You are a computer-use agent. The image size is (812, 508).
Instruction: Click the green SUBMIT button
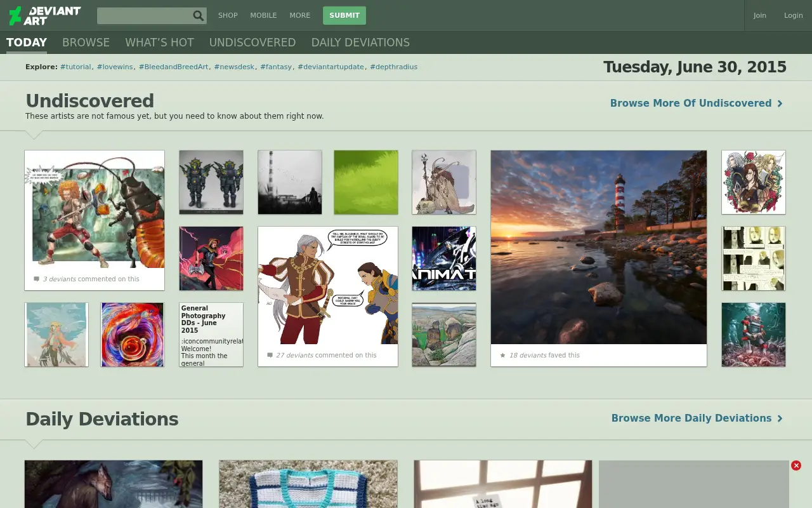[x=344, y=15]
